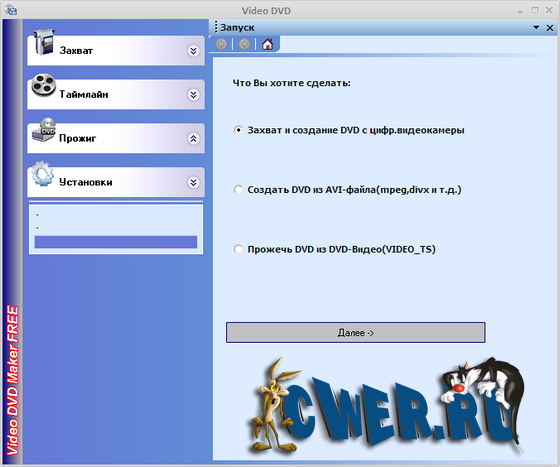Open the Прожиг panel header

(x=116, y=138)
